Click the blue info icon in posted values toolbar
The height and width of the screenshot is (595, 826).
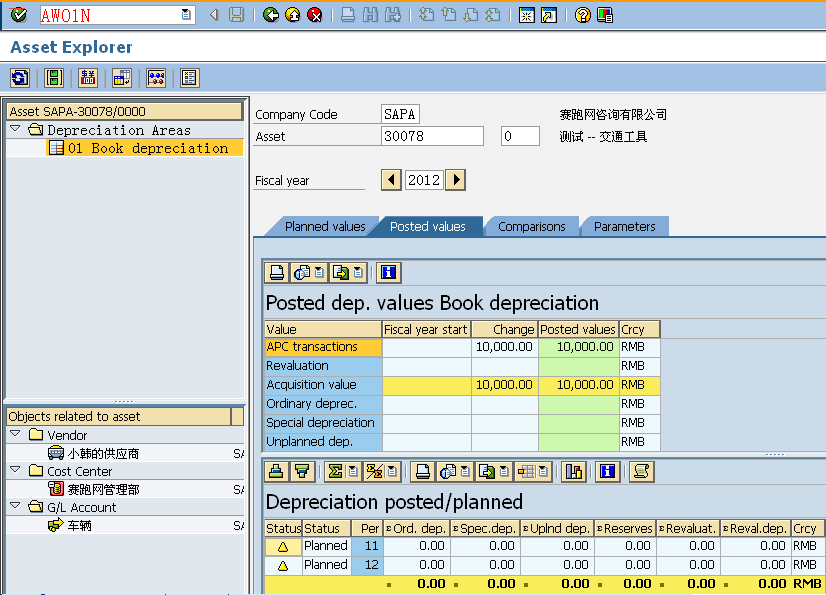[388, 272]
